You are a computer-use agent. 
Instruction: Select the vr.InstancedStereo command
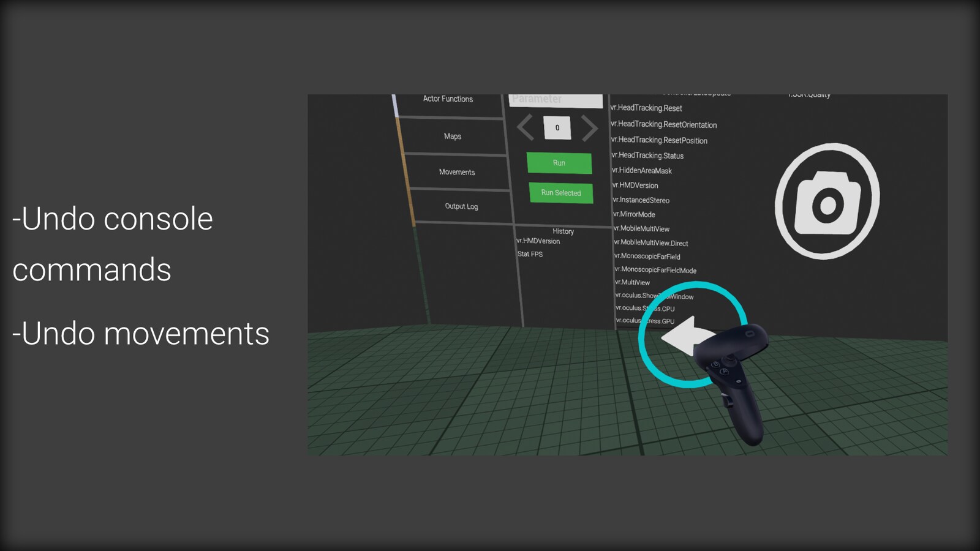[641, 200]
